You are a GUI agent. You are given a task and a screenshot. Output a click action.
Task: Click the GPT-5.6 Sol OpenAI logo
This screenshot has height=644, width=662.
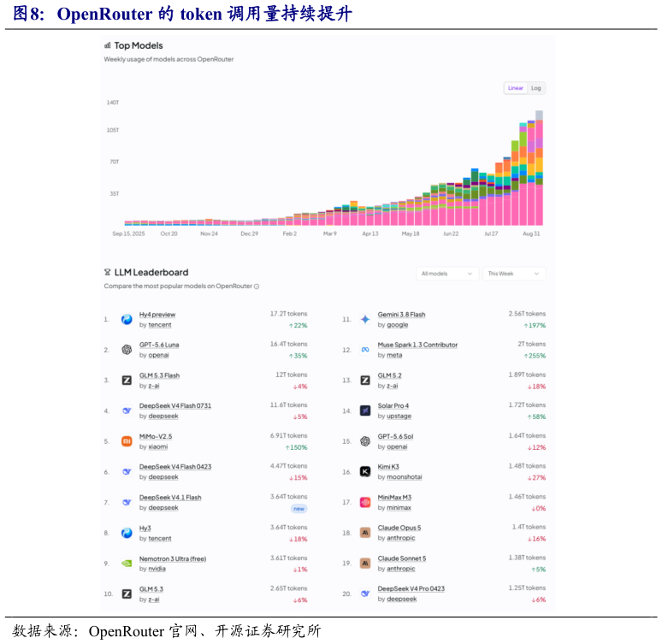(365, 441)
